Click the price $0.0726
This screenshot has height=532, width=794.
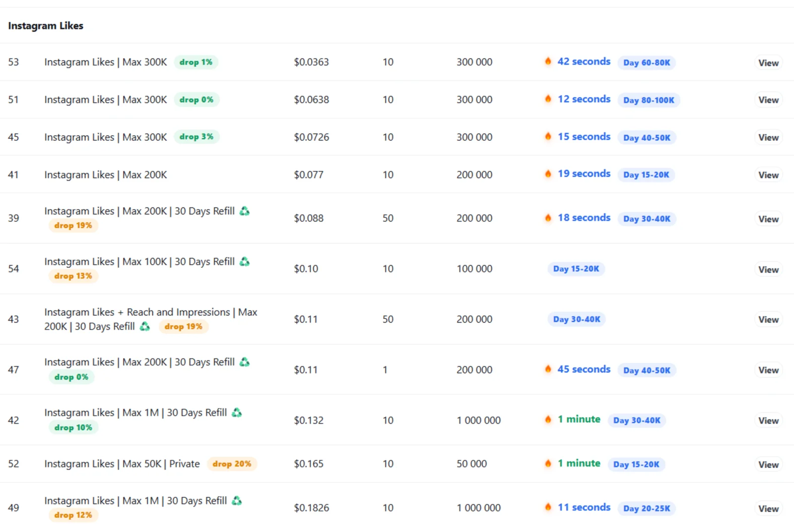311,137
